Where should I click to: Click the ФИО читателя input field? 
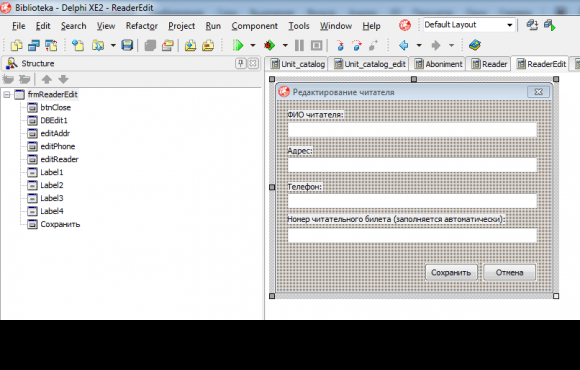click(x=412, y=130)
